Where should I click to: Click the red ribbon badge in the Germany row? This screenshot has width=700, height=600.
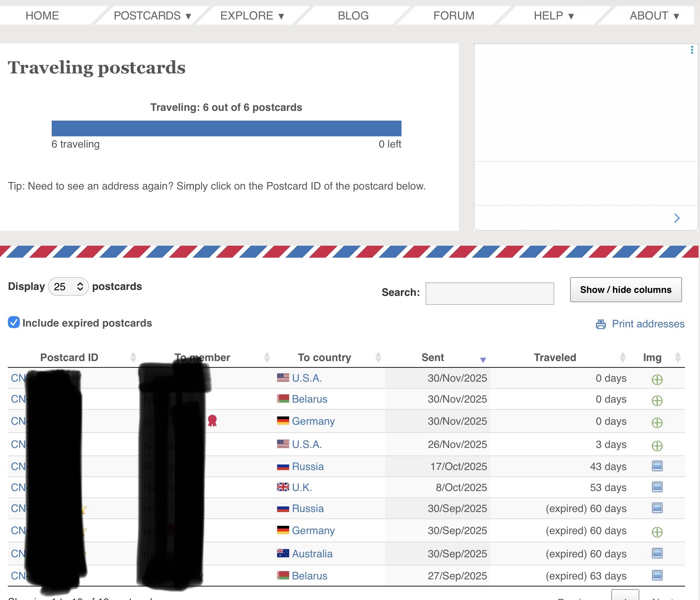[212, 421]
